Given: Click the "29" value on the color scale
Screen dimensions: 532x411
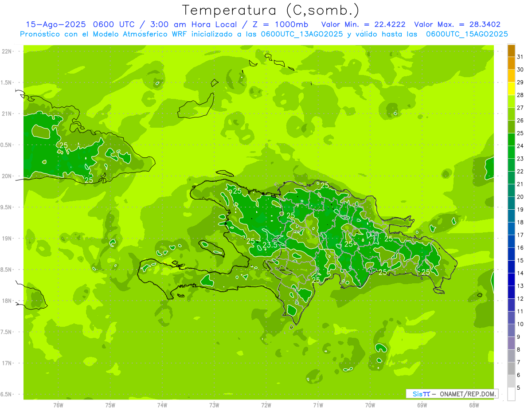Looking at the screenshot, I should point(520,82).
